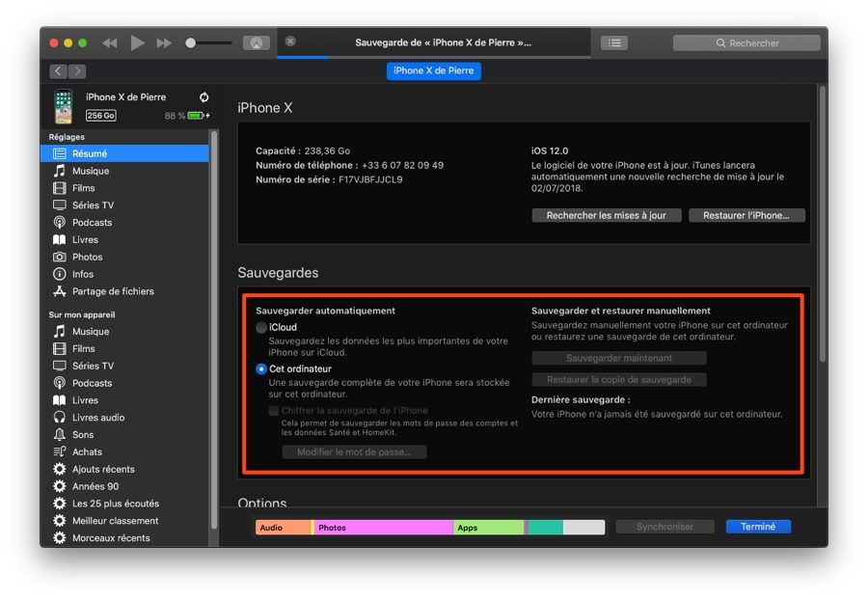Open the list view icon in toolbar
This screenshot has height=600, width=868.
(x=613, y=43)
